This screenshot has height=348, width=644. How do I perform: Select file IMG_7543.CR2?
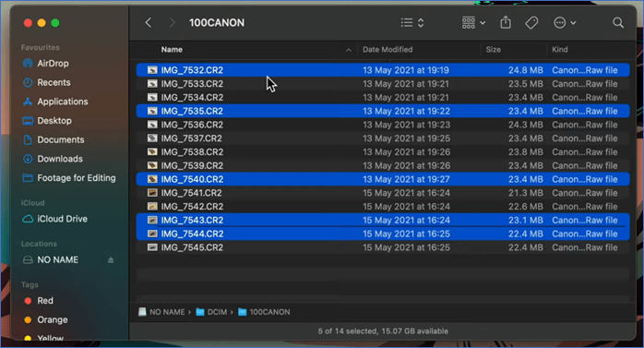coord(383,221)
